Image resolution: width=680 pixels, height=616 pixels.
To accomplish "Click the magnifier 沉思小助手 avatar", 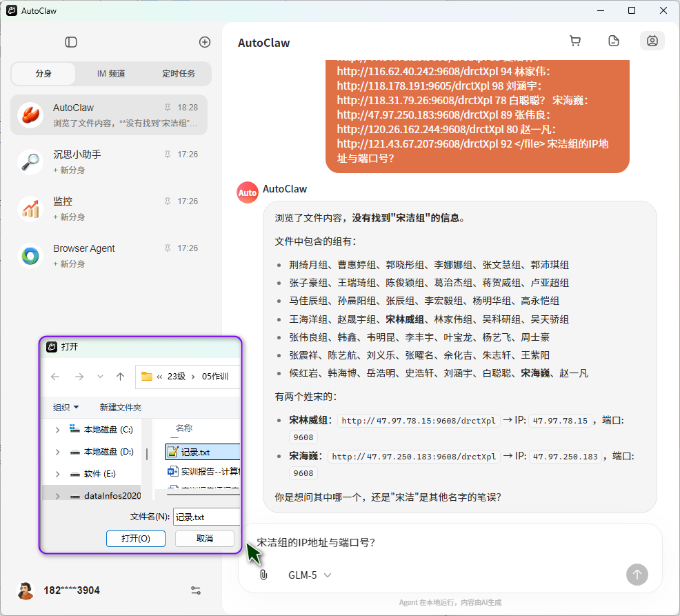I will coord(30,162).
